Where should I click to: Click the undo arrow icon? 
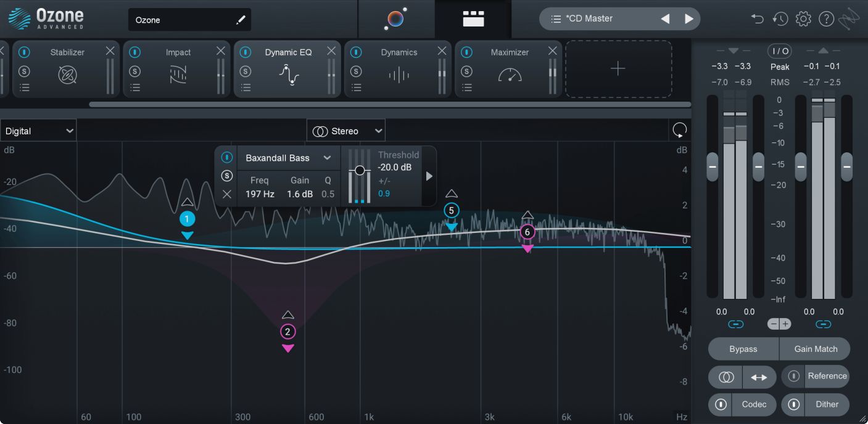point(757,19)
